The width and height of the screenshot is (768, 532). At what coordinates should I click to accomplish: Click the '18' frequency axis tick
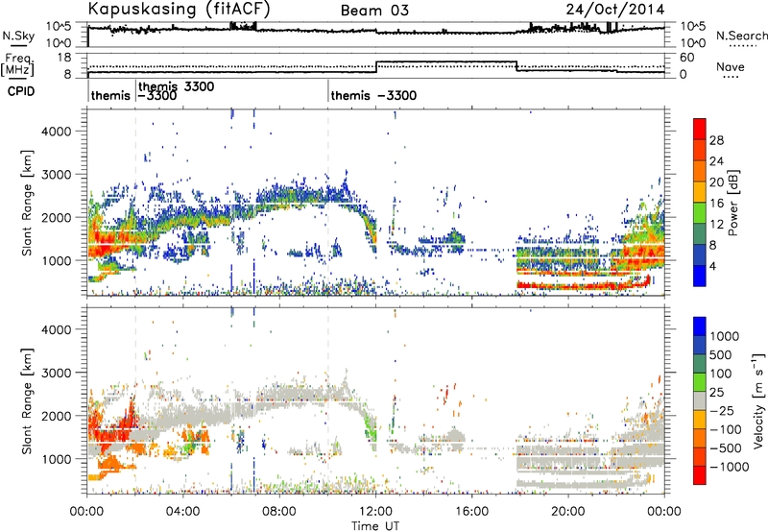click(x=63, y=58)
